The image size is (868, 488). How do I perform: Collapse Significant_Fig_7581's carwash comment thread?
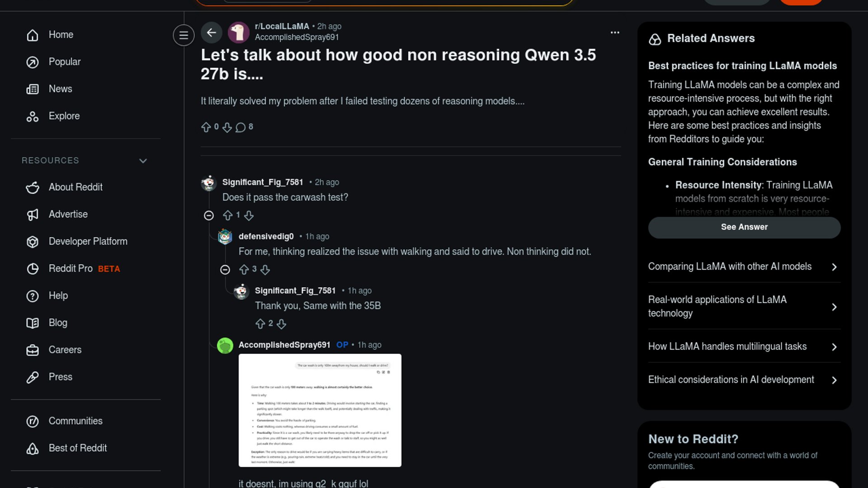click(x=208, y=216)
